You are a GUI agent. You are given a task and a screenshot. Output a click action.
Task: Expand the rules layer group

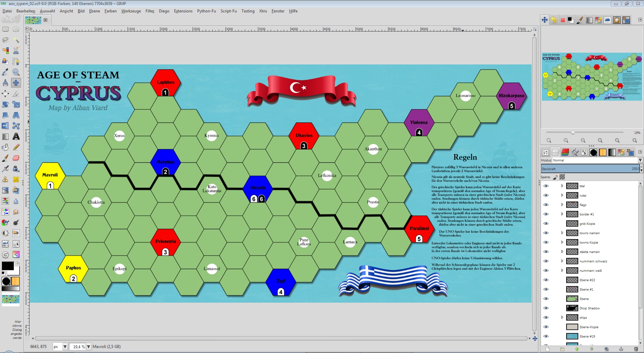(562, 195)
